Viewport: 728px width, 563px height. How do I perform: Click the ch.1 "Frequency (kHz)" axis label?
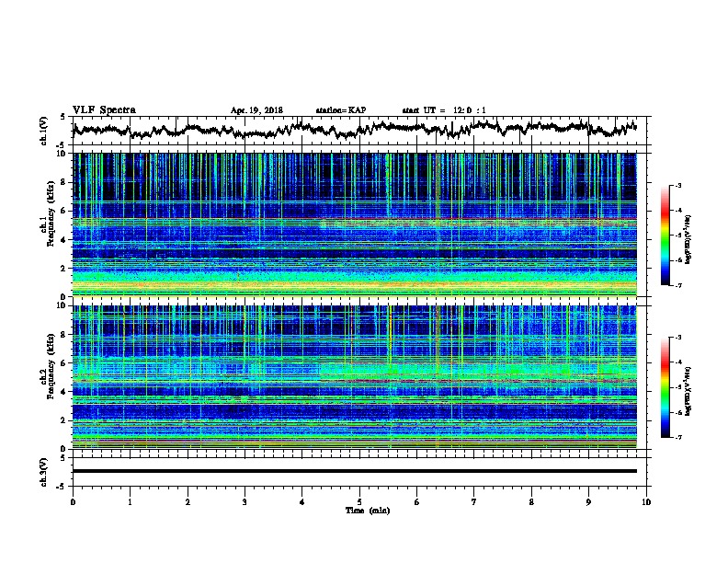click(x=51, y=213)
